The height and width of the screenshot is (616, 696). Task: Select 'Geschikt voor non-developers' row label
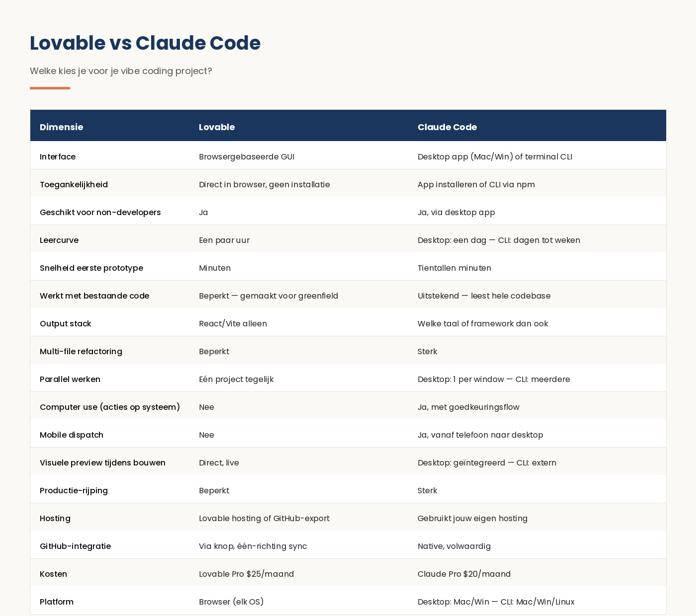[x=100, y=213]
